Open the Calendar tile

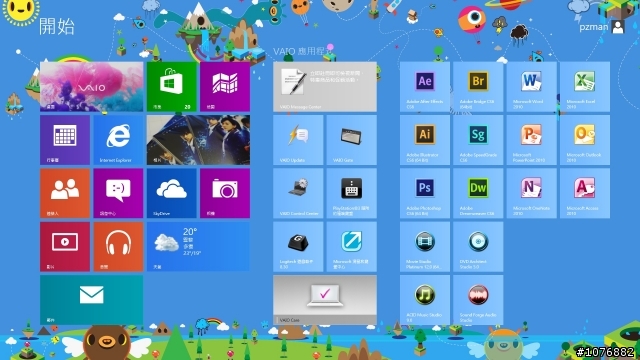[65, 140]
